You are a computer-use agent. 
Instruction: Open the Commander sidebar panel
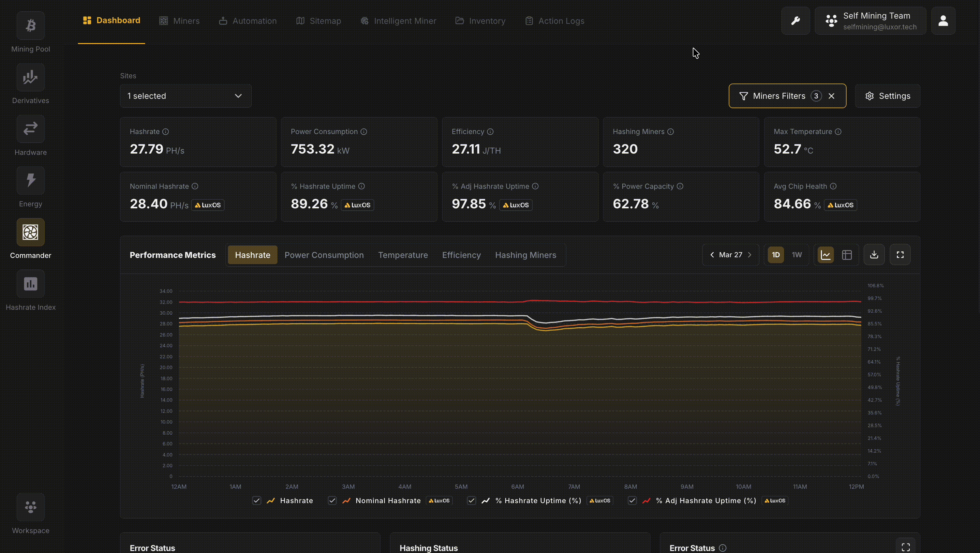30,232
